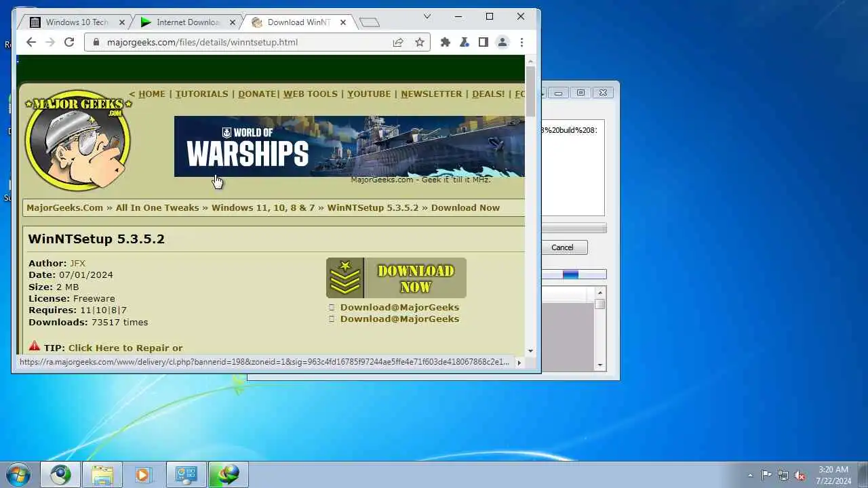
Task: Open the YOUTUBE navigation link
Action: (x=369, y=94)
